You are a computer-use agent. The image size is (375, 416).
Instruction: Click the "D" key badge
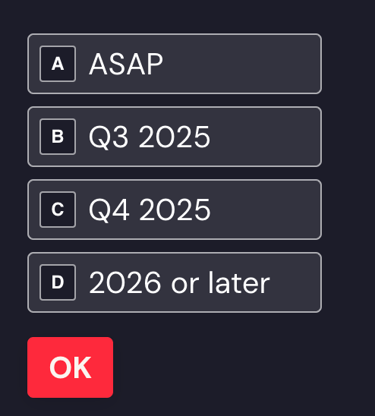tap(58, 283)
